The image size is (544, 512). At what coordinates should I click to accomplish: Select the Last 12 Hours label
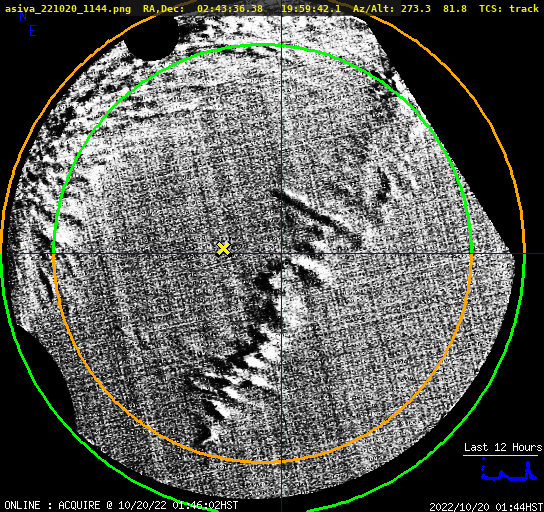tap(503, 447)
